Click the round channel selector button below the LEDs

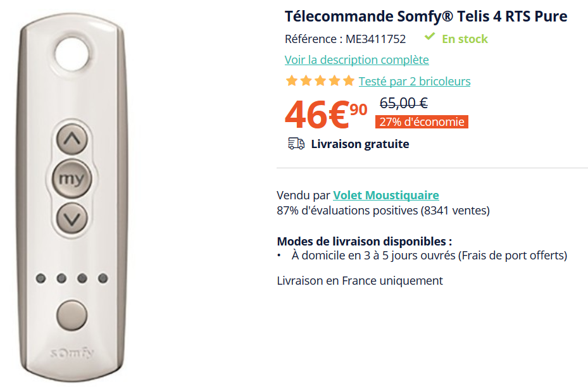click(72, 314)
